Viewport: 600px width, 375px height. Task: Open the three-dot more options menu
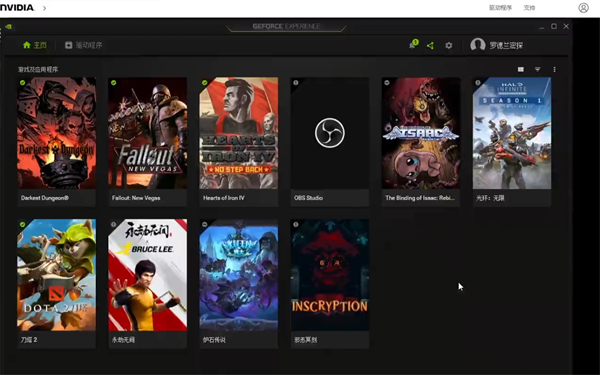(x=554, y=69)
